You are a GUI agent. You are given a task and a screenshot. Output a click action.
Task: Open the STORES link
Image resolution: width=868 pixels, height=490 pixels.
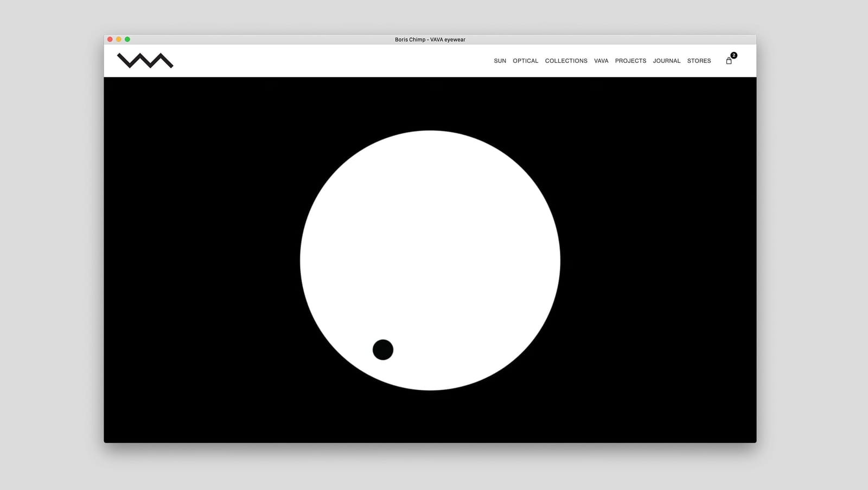click(x=699, y=61)
